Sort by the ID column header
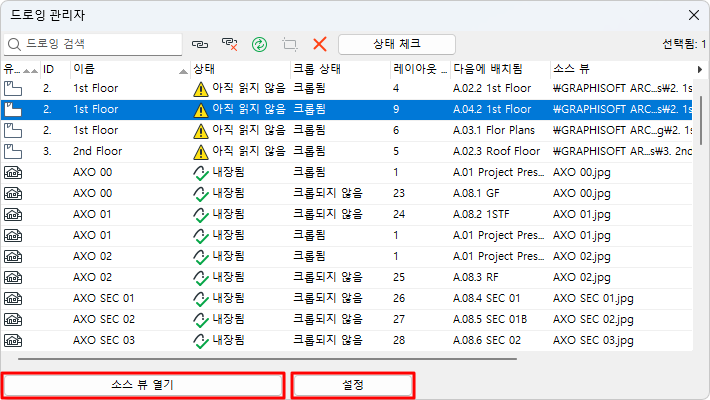 pos(55,69)
